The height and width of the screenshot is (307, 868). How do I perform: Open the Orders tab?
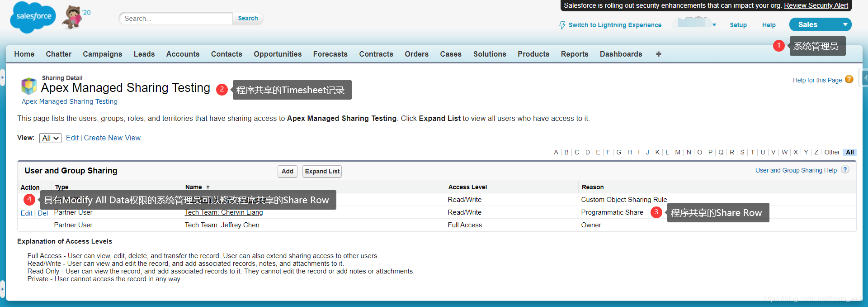416,54
